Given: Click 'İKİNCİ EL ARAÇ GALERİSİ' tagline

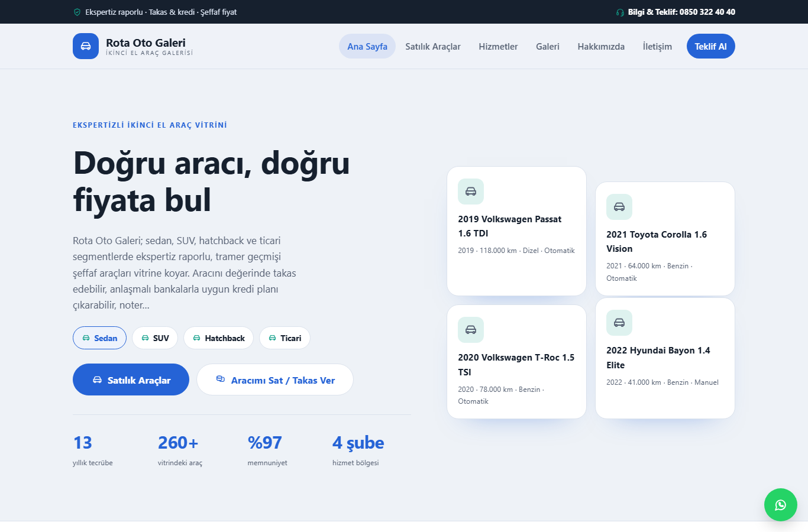Looking at the screenshot, I should (149, 53).
